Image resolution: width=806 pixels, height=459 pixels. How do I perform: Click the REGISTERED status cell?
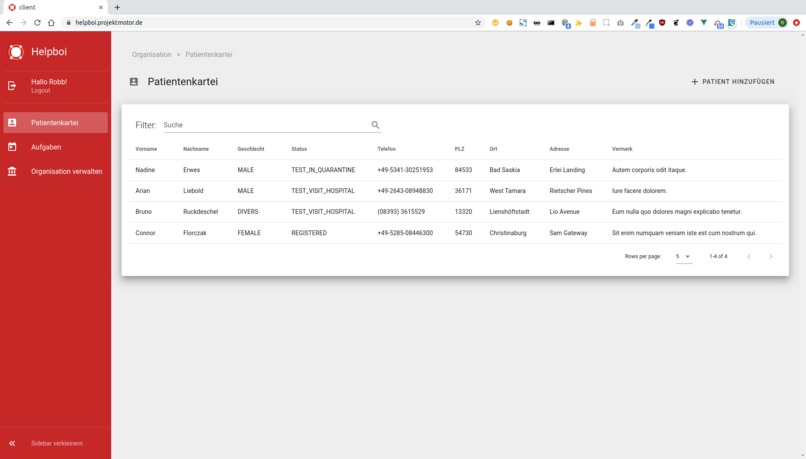tap(309, 233)
